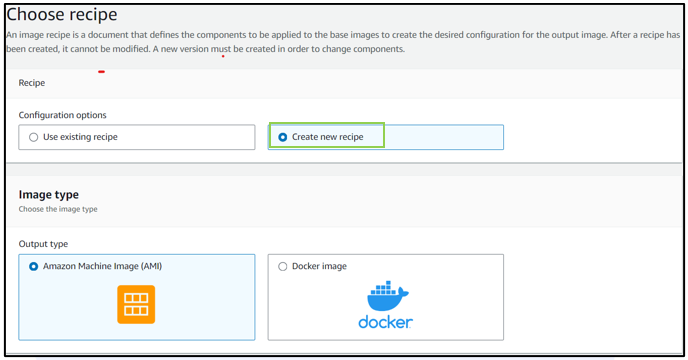Viewport: 688px width, 360px height.
Task: Click the Choose the image type subtitle
Action: pos(58,209)
